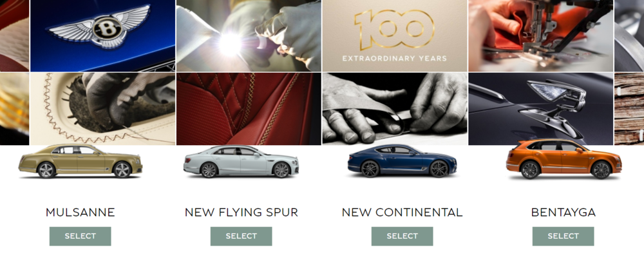
Task: Click the white Flying Spur car image
Action: (241, 161)
